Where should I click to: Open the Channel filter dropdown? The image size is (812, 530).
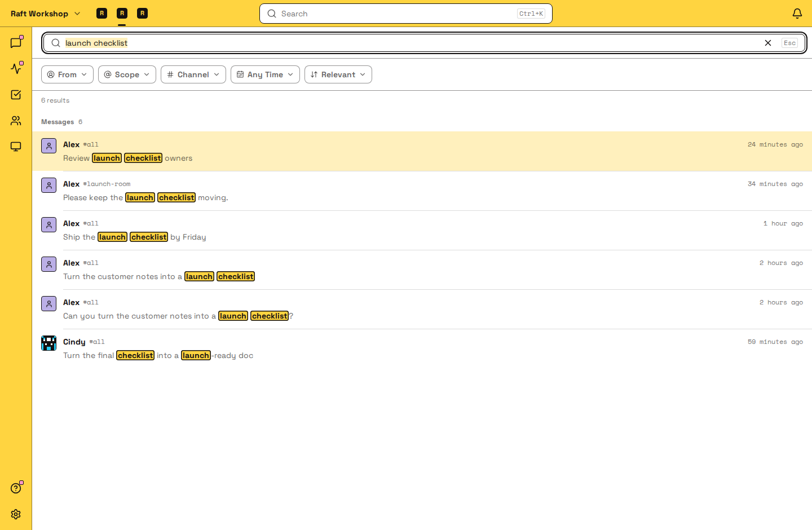coord(193,74)
